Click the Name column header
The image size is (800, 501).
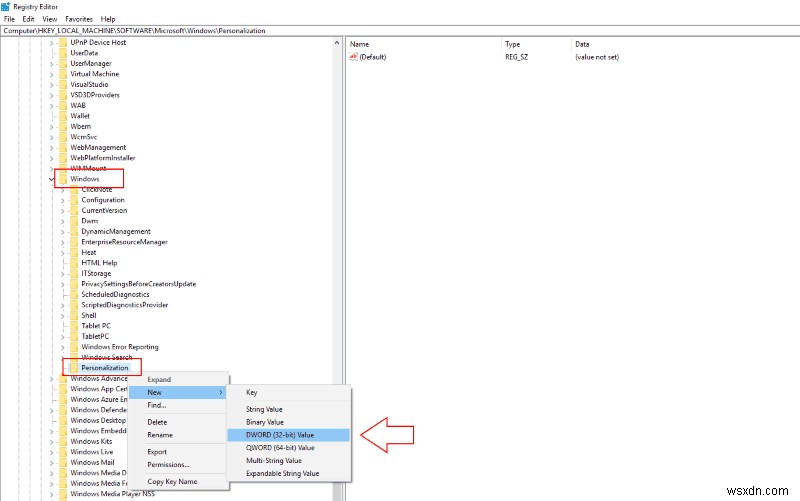coord(424,44)
